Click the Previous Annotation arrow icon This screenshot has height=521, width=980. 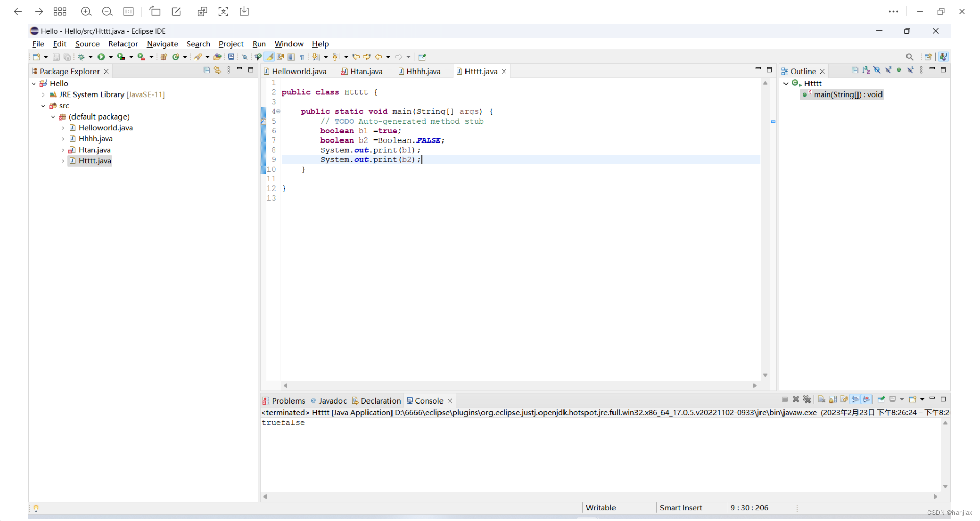(335, 57)
